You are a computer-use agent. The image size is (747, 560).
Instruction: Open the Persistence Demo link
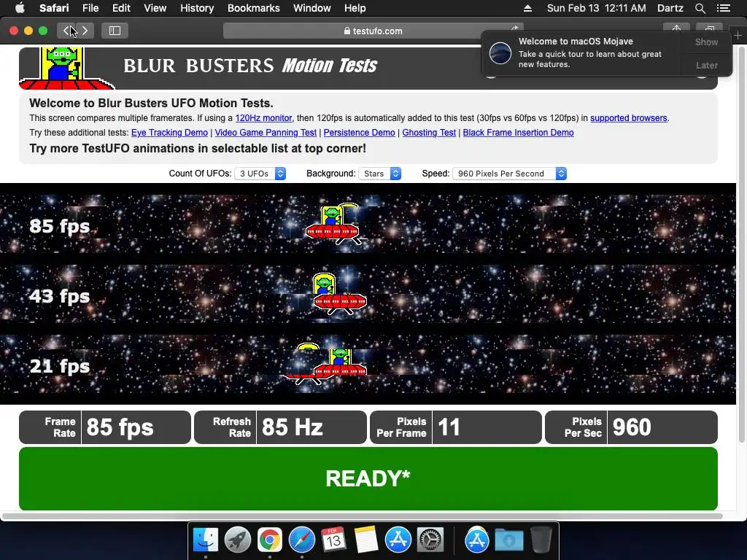(359, 133)
